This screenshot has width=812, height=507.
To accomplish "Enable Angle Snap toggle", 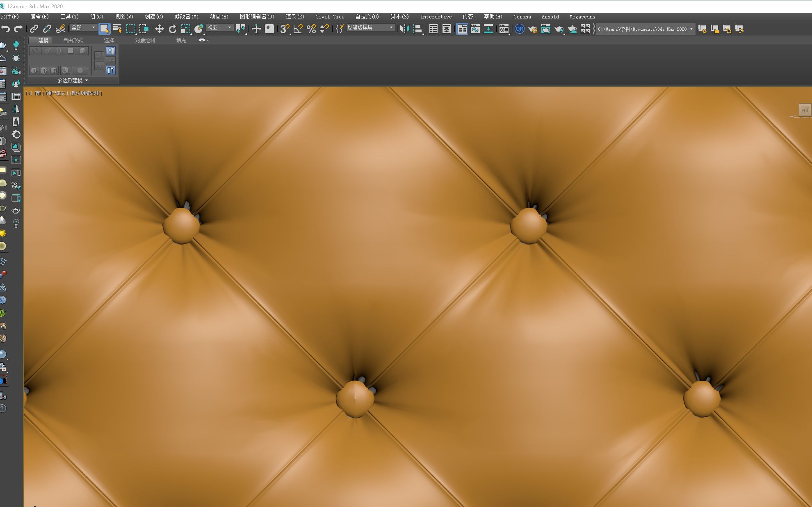I will (297, 29).
